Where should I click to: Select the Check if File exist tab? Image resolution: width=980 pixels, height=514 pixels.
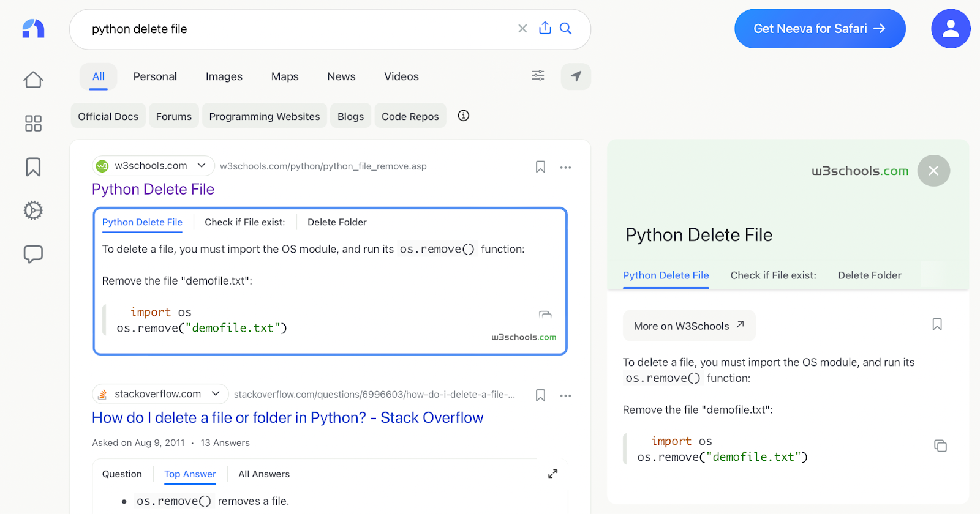[245, 222]
